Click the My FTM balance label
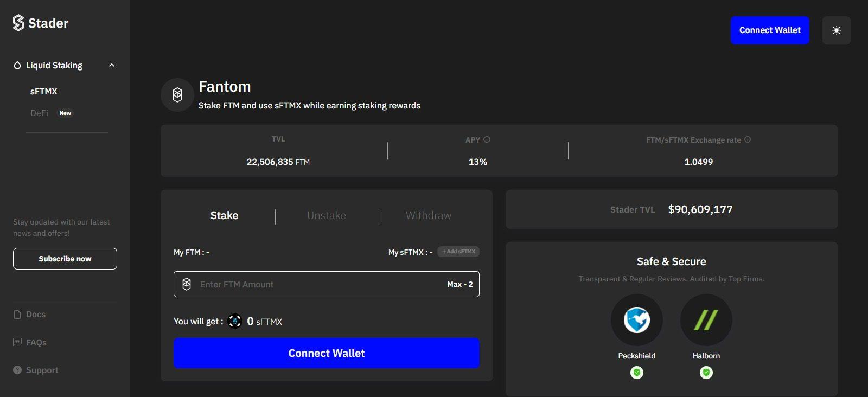The height and width of the screenshot is (397, 868). pos(192,252)
